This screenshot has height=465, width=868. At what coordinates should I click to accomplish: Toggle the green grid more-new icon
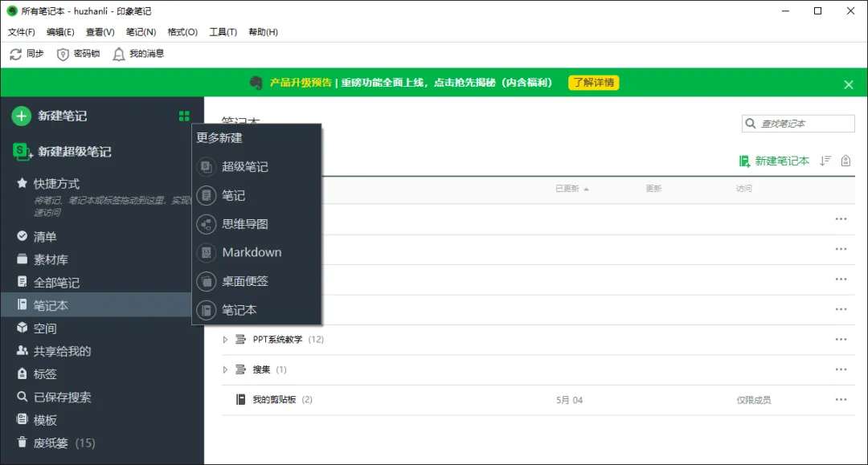(x=184, y=116)
